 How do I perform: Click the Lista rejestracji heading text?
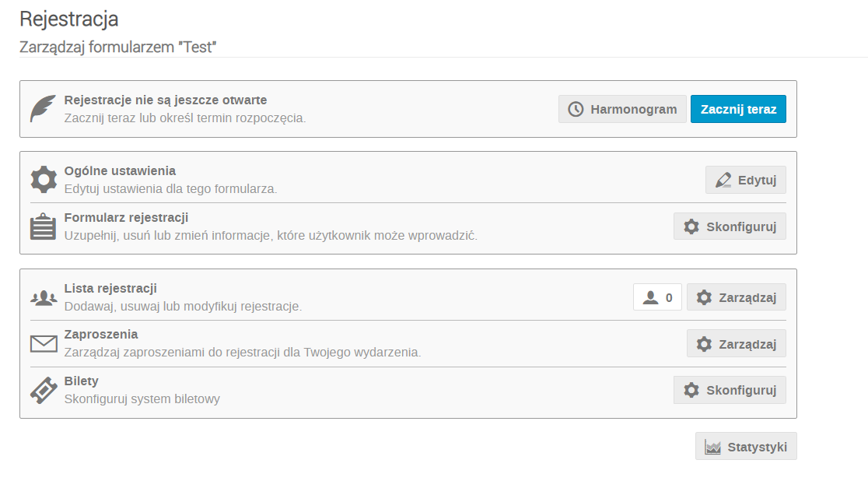pyautogui.click(x=110, y=289)
